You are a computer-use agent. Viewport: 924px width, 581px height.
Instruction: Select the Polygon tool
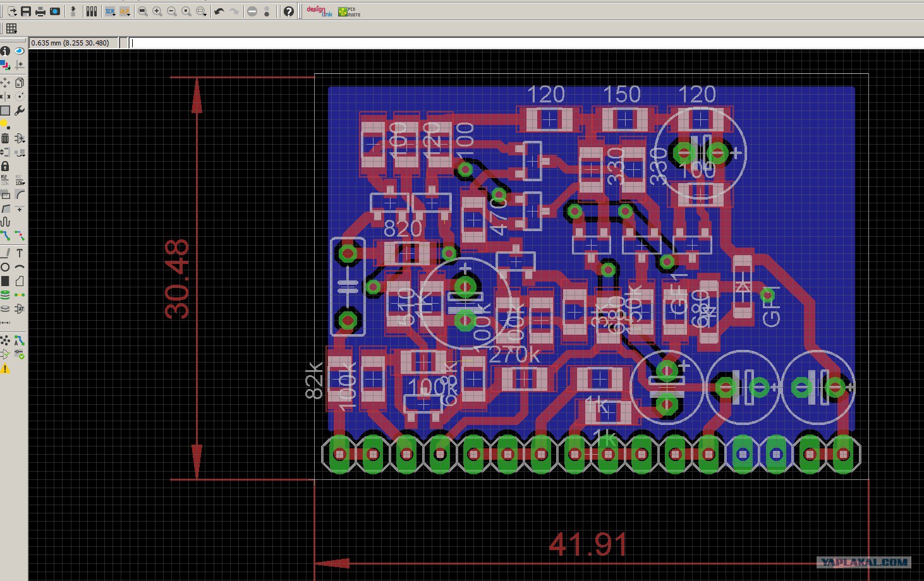(20, 281)
